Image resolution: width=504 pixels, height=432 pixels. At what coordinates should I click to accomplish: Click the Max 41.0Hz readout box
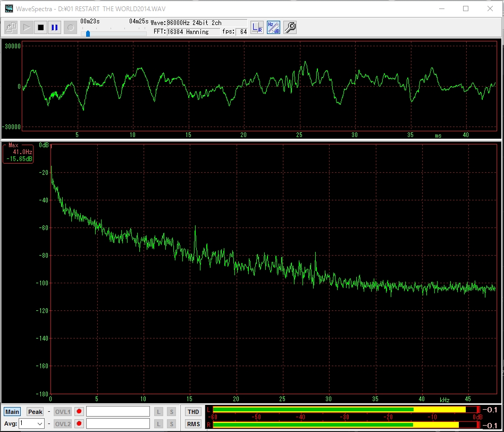(18, 154)
